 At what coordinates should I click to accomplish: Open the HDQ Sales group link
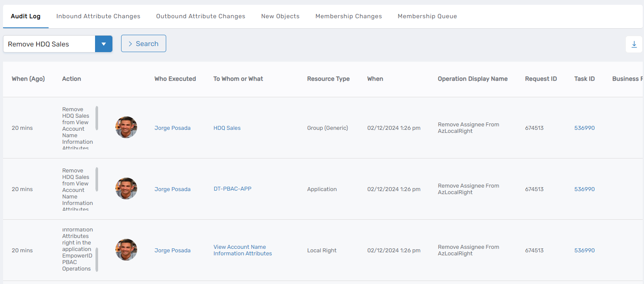tap(227, 128)
